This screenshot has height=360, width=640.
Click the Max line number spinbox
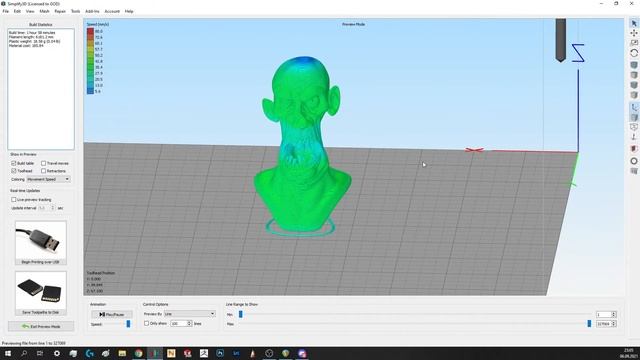606,324
